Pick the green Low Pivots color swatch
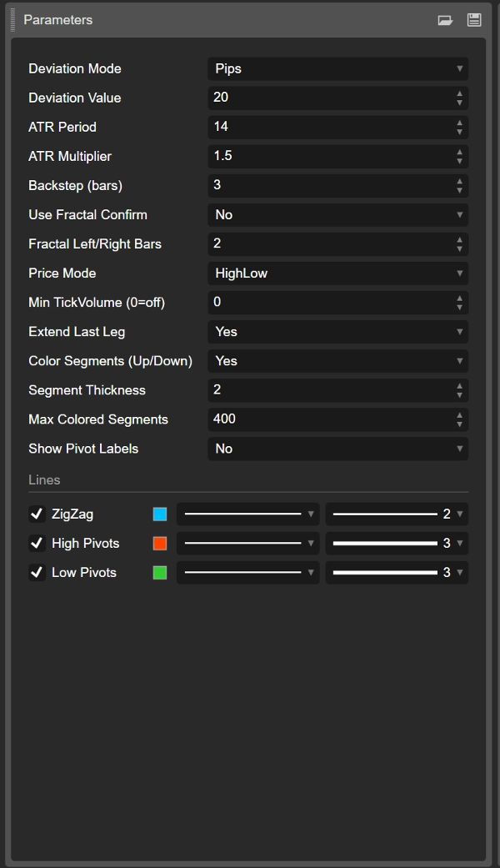 pyautogui.click(x=160, y=573)
